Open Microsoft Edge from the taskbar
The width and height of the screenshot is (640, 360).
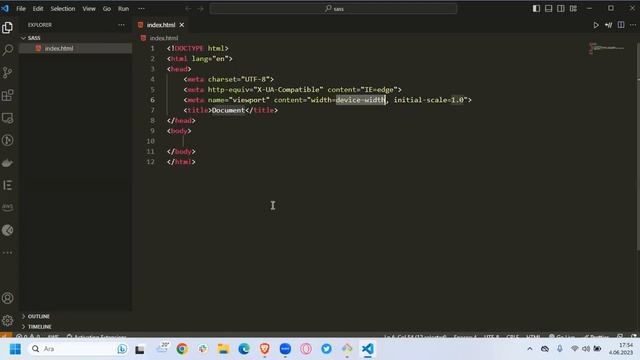(244, 349)
